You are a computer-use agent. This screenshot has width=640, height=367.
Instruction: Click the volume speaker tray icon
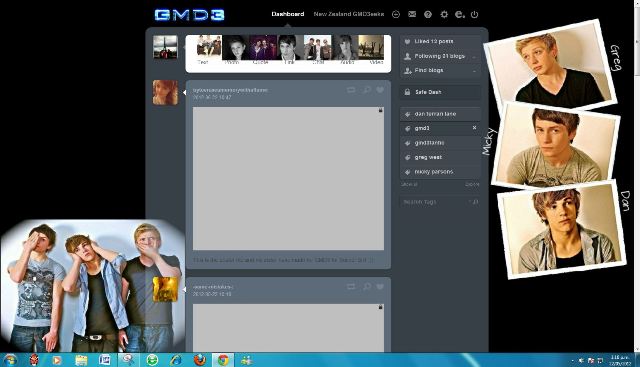point(581,360)
